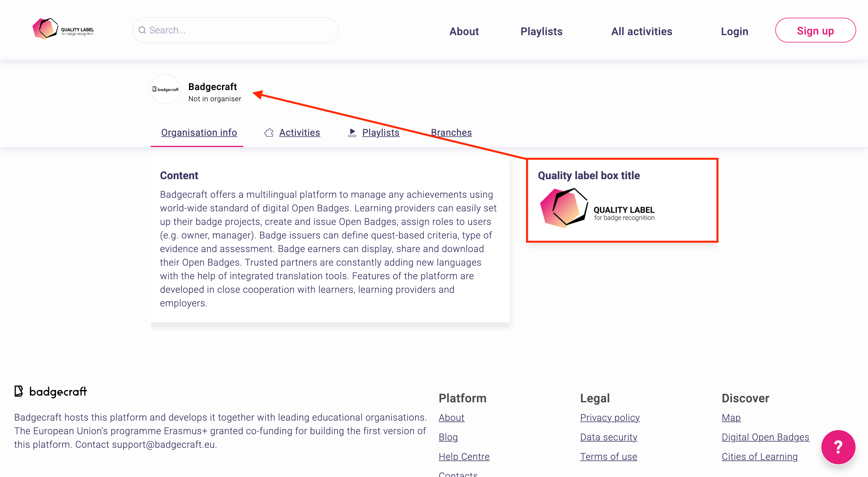Open About in the top navigation

pos(464,31)
